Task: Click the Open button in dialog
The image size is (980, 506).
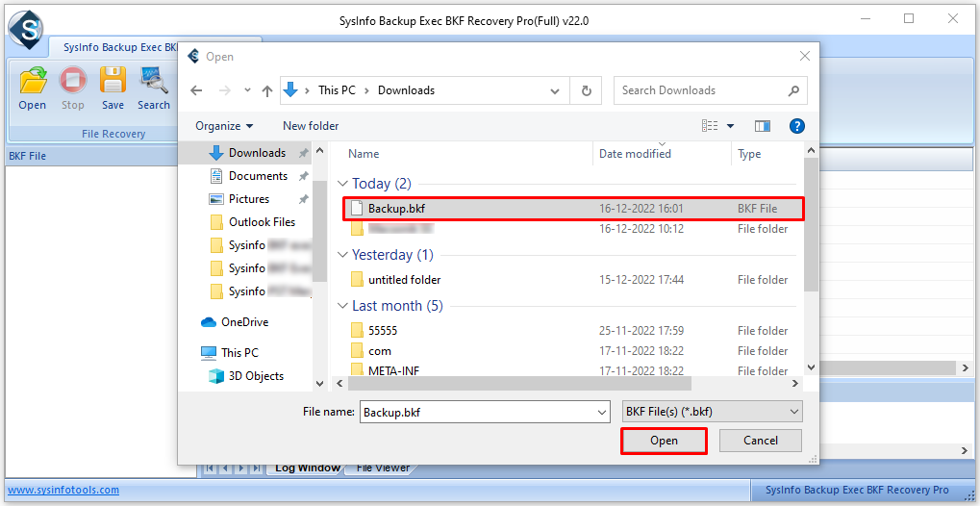Action: pos(664,441)
